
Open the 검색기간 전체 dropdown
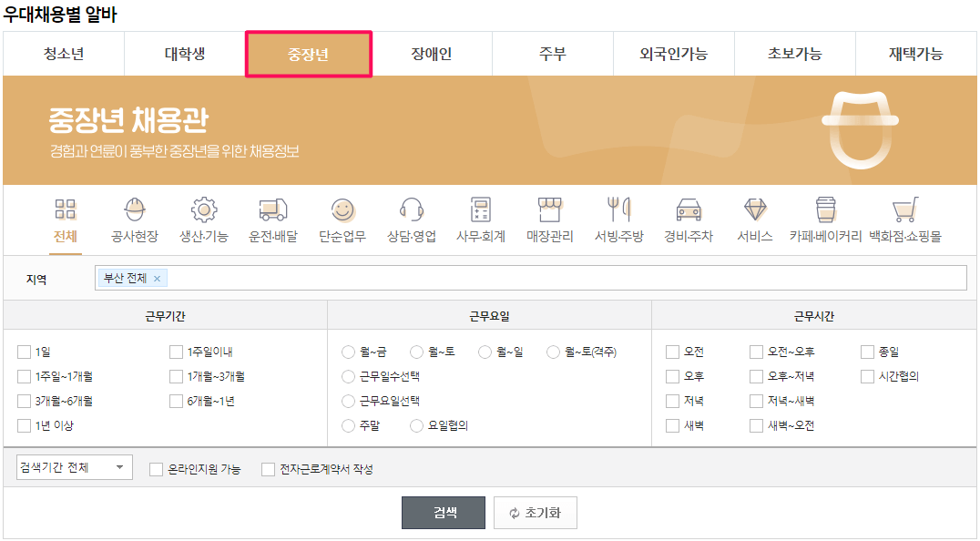[73, 468]
